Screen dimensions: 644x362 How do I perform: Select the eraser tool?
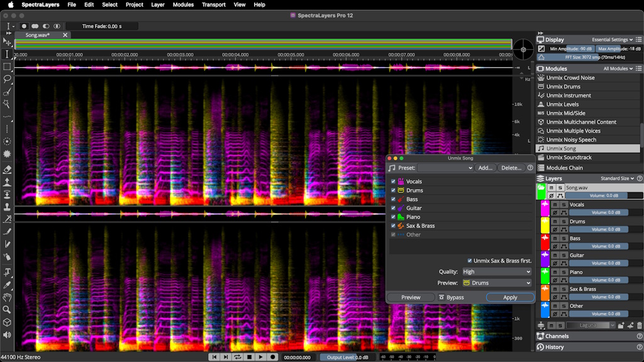click(7, 169)
